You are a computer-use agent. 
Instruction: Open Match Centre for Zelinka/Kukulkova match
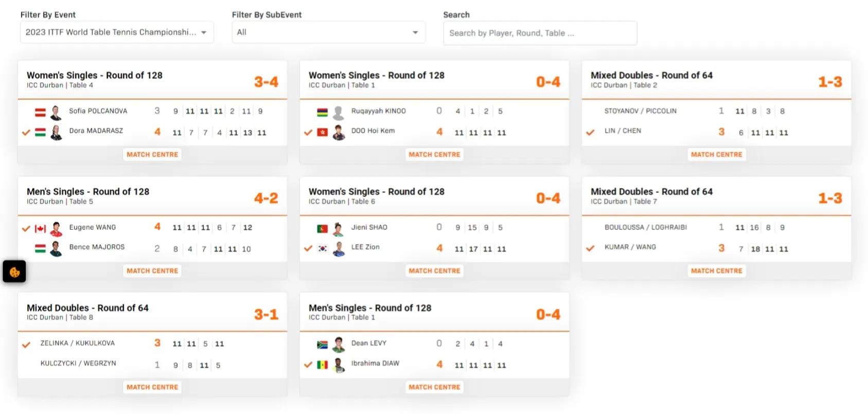(152, 387)
